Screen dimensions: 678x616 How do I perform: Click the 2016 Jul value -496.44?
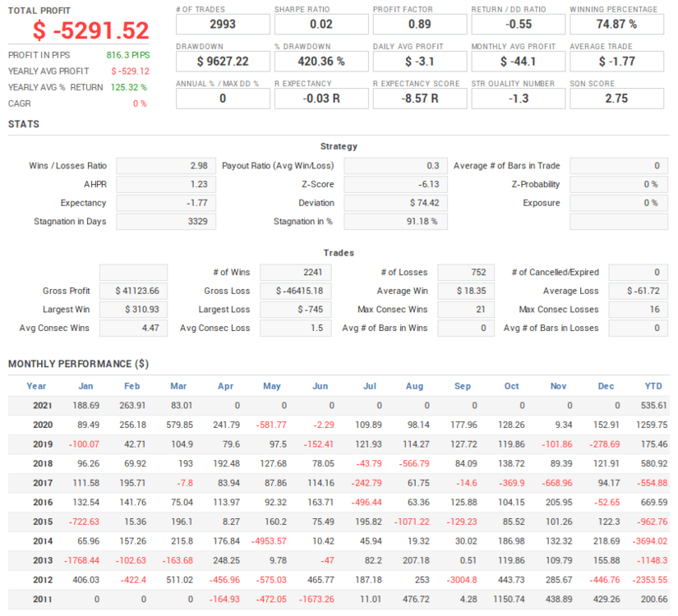tap(367, 503)
